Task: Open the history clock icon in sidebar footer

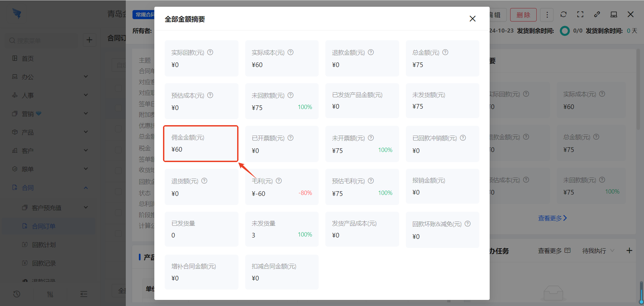Action: tap(17, 294)
